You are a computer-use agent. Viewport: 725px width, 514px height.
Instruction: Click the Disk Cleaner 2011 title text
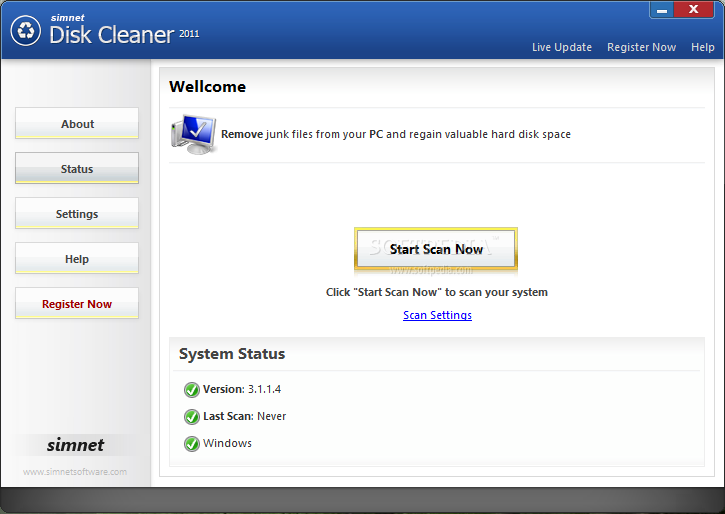(x=124, y=35)
